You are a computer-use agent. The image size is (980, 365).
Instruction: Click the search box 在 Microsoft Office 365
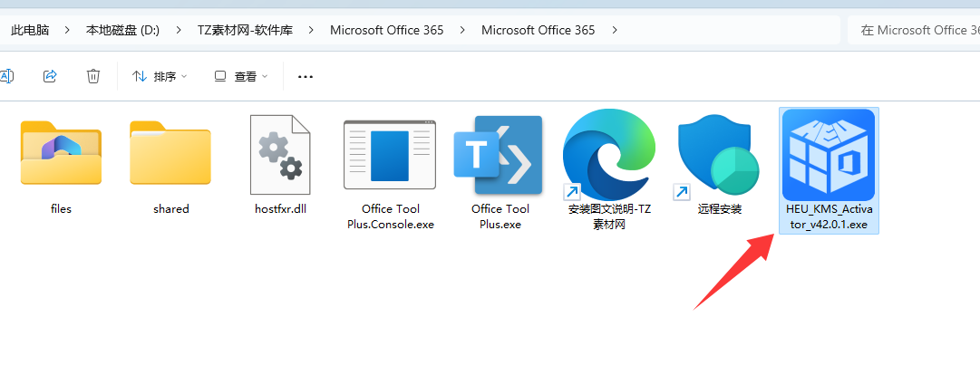coord(914,30)
